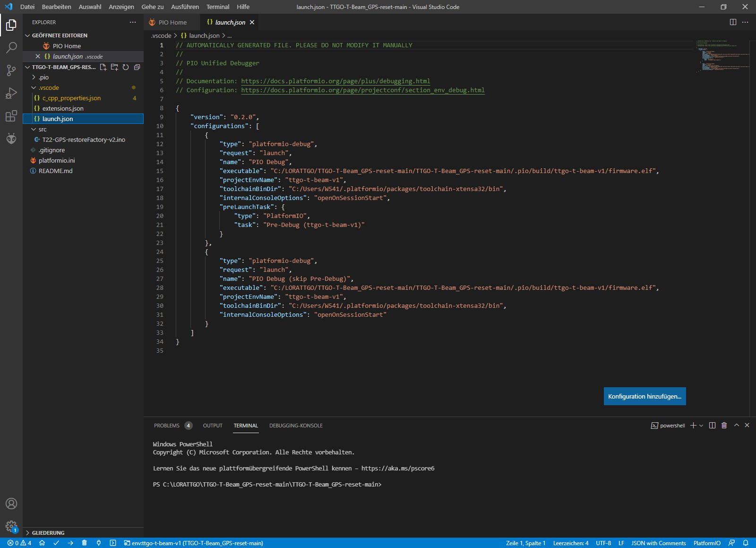Screen dimensions: 756x548
Task: Open the section_env_debug.html configuration link
Action: 363,90
